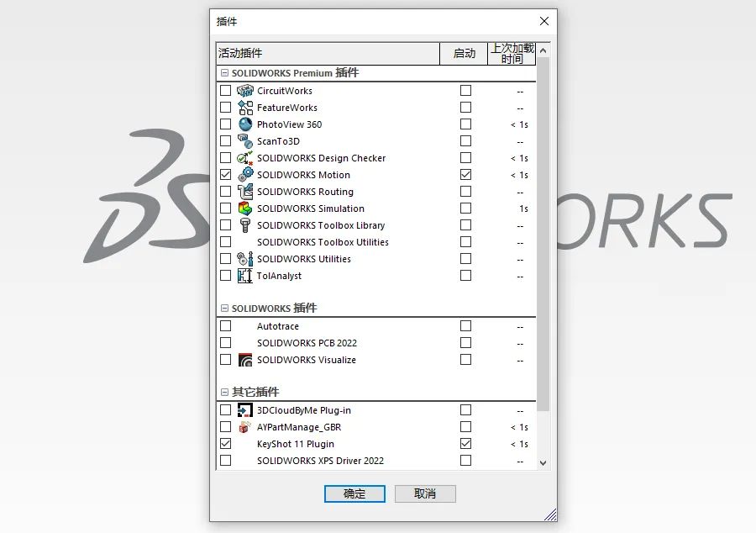Click the CircuitWorks plugin icon
The width and height of the screenshot is (756, 533).
pos(245,91)
